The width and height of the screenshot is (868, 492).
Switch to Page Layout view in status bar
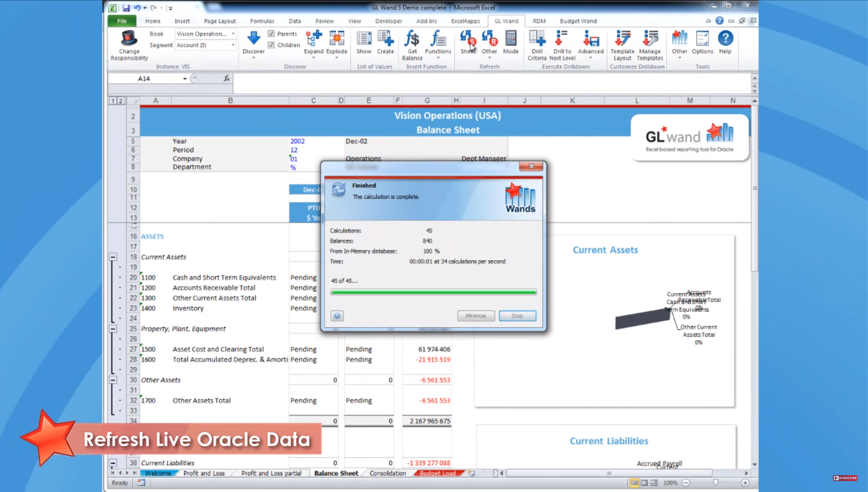click(x=644, y=483)
